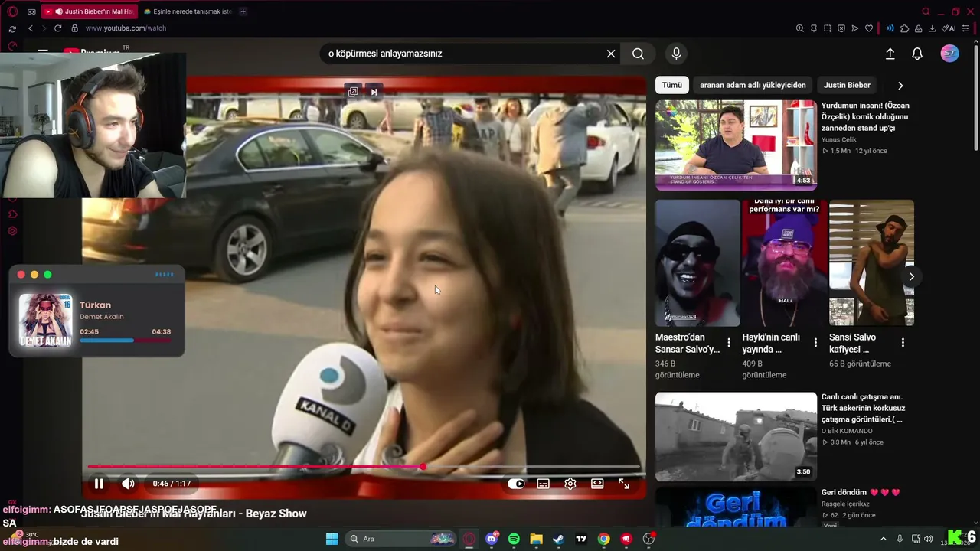Open a new browser tab
This screenshot has height=551, width=980.
243,11
